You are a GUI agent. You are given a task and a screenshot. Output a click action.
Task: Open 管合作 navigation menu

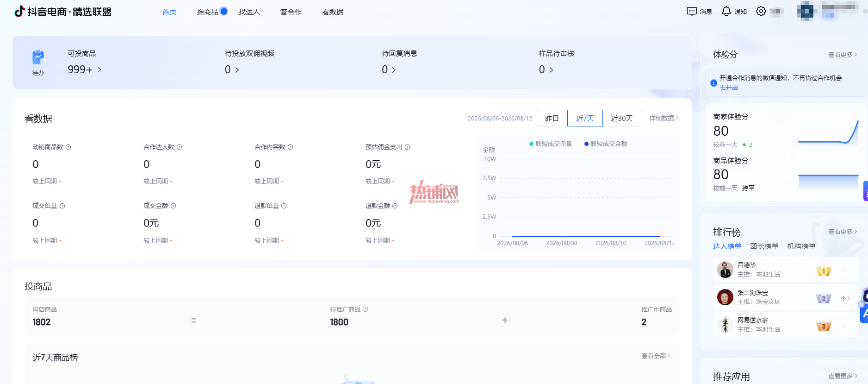click(x=291, y=12)
